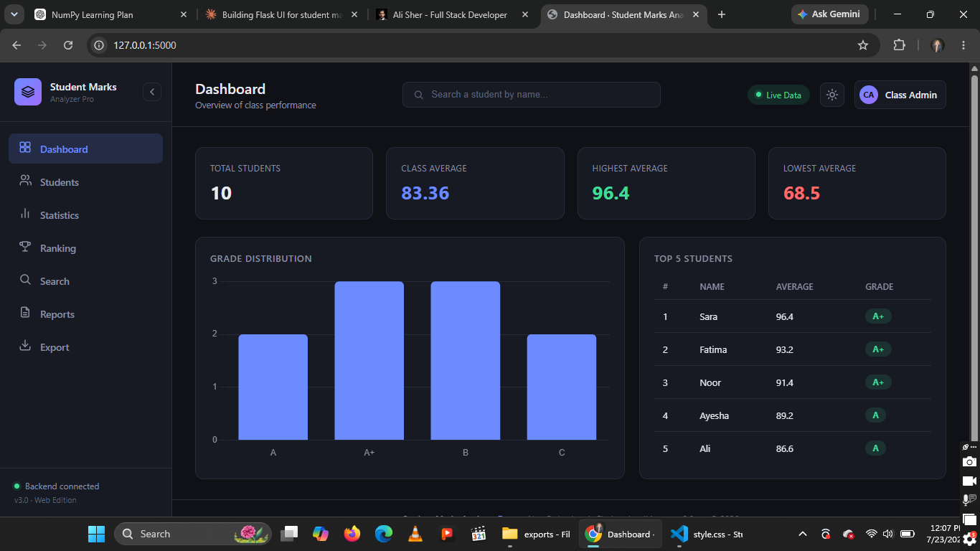Open the Ranking page in sidebar
This screenshot has height=551, width=980.
(x=85, y=248)
